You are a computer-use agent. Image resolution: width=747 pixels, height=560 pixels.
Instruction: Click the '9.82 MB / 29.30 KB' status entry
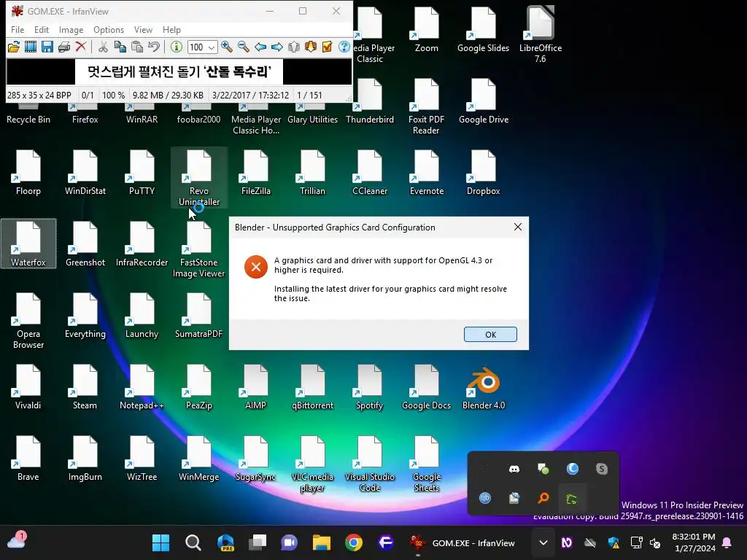coord(168,96)
